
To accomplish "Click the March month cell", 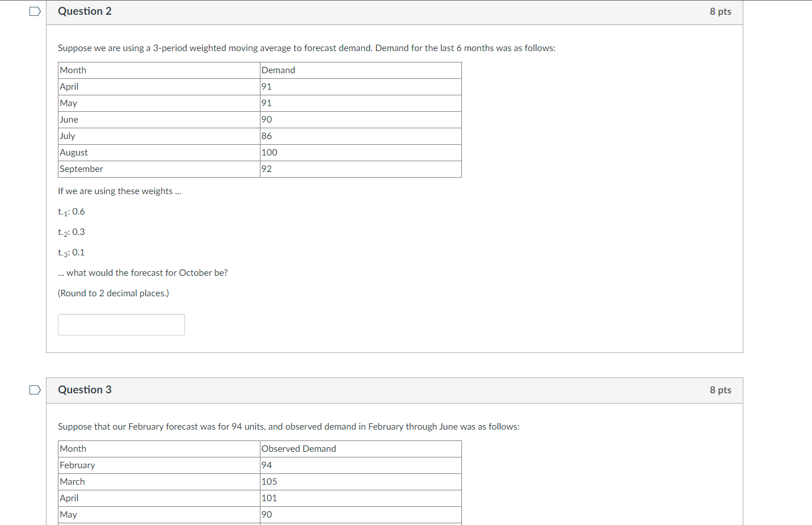I will (159, 482).
